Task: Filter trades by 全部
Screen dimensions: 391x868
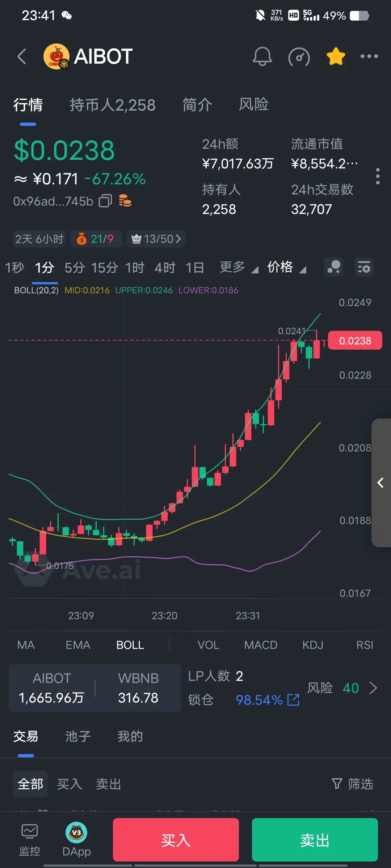Action: [30, 784]
